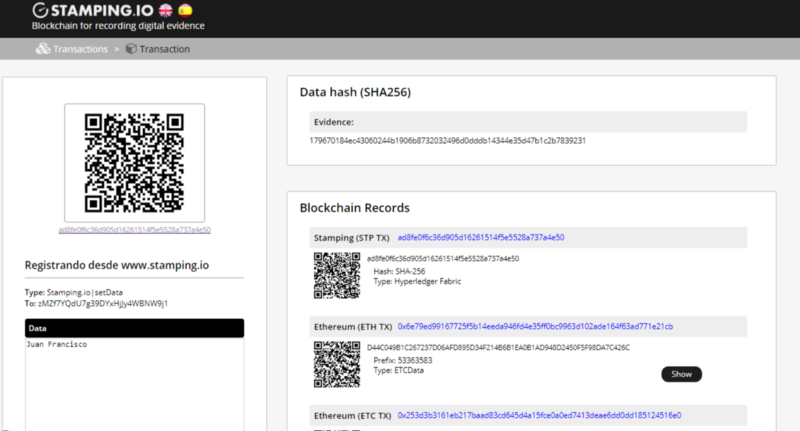Click the Show button
800x431 pixels.
point(682,374)
